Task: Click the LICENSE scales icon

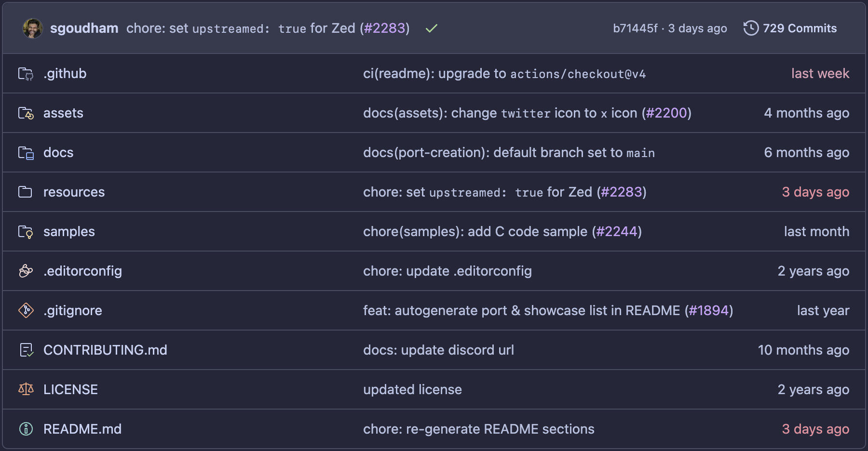Action: point(26,389)
